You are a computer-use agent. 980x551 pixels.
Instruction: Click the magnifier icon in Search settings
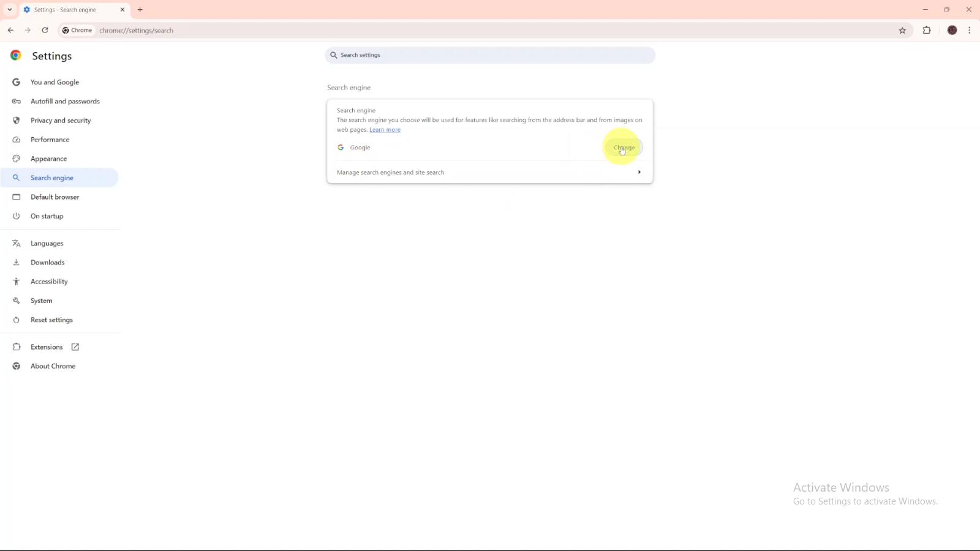click(334, 55)
